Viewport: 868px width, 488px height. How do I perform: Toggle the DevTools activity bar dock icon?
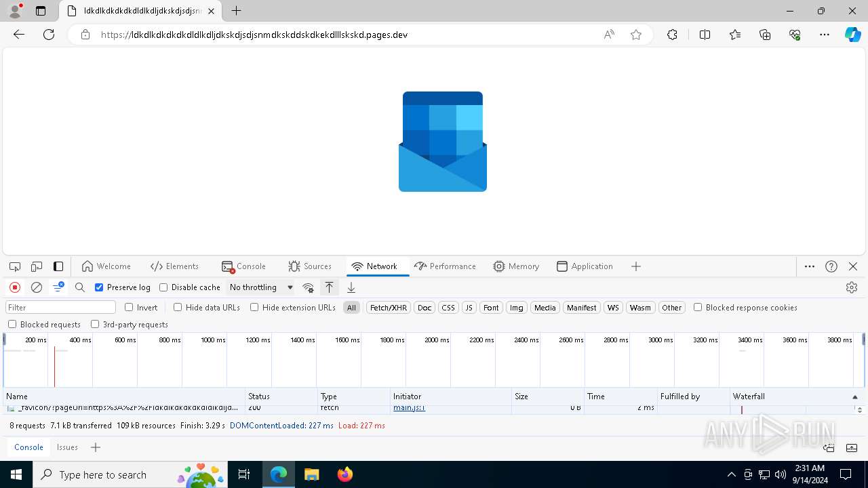58,266
